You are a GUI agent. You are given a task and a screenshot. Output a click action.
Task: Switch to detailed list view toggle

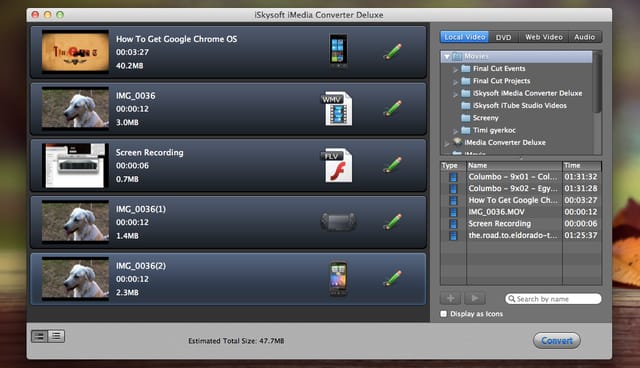[56, 336]
